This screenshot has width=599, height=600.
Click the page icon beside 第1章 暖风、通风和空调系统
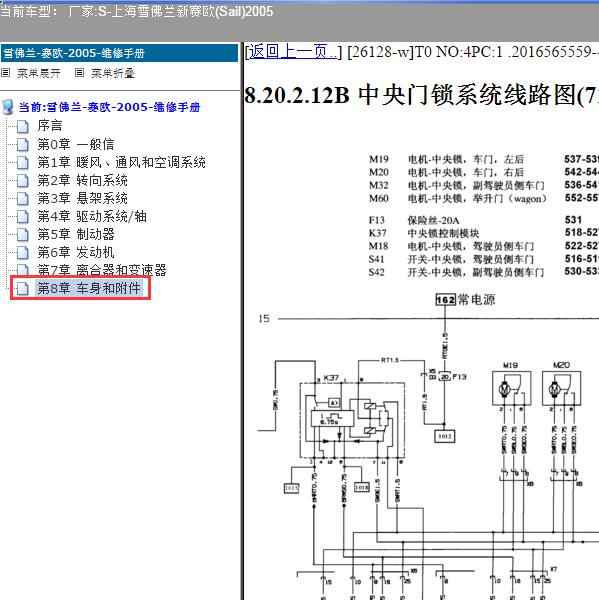[x=23, y=162]
